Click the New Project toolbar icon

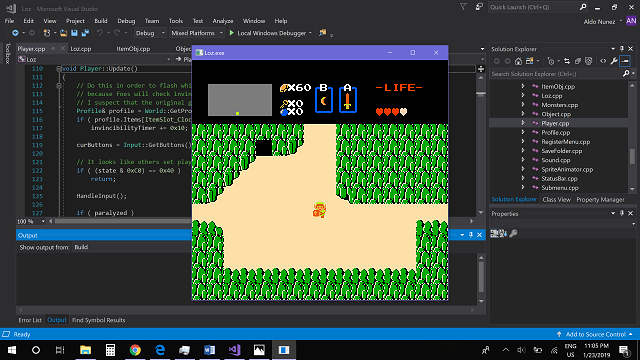[47, 33]
